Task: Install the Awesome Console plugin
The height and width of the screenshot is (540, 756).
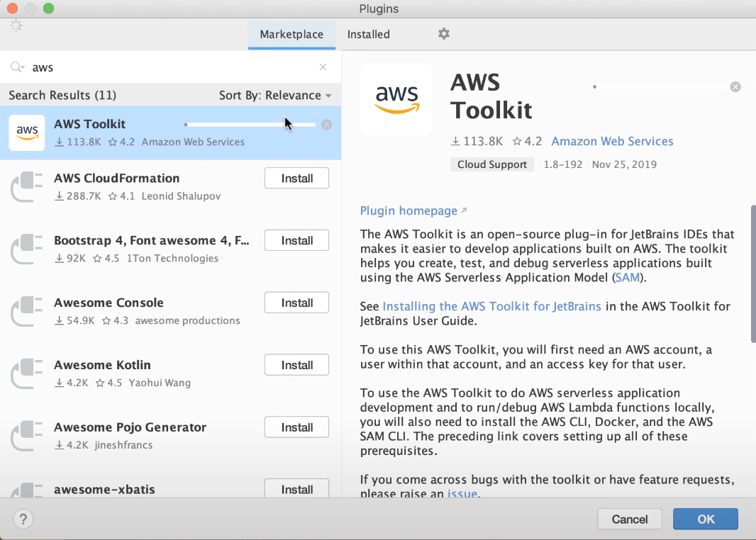Action: [x=296, y=303]
